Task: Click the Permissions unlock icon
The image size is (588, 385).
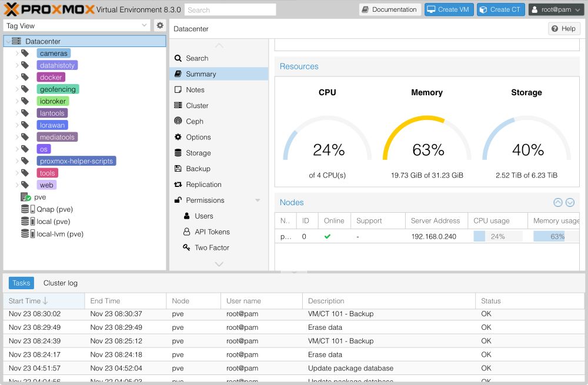Action: 178,200
